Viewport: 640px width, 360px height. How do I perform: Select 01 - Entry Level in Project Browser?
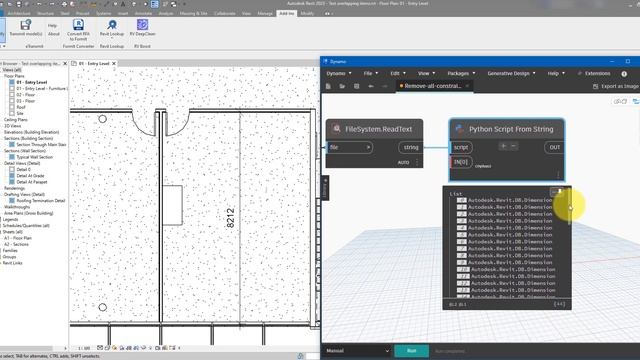point(31,82)
